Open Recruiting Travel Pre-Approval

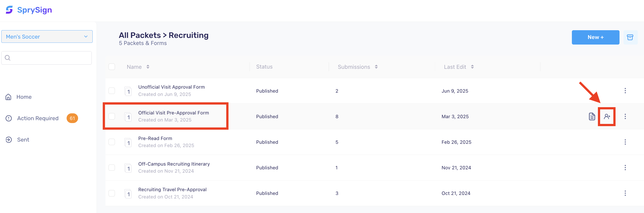click(172, 189)
